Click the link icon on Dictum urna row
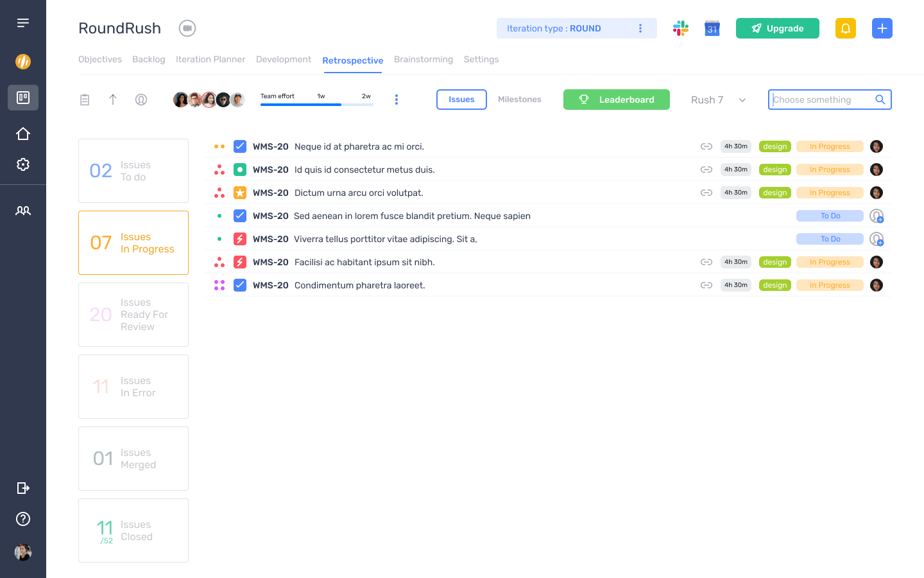This screenshot has height=578, width=924. pos(706,193)
